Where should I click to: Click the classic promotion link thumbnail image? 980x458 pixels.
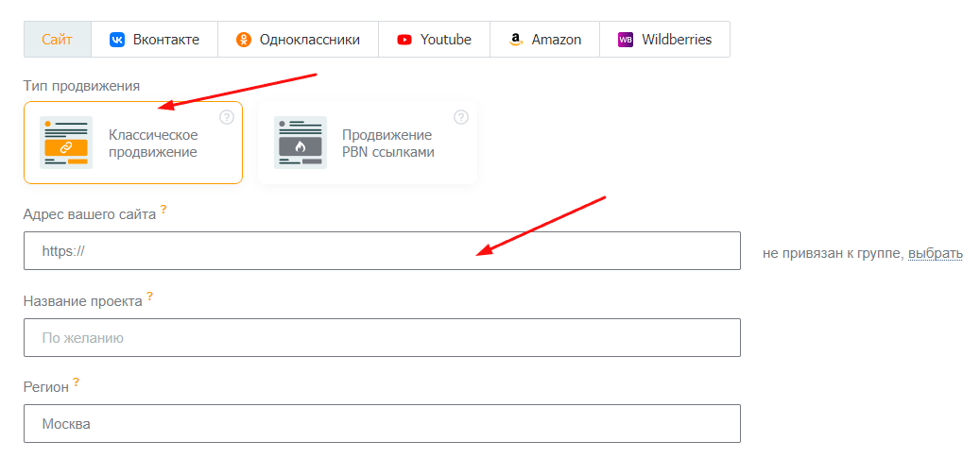[66, 143]
